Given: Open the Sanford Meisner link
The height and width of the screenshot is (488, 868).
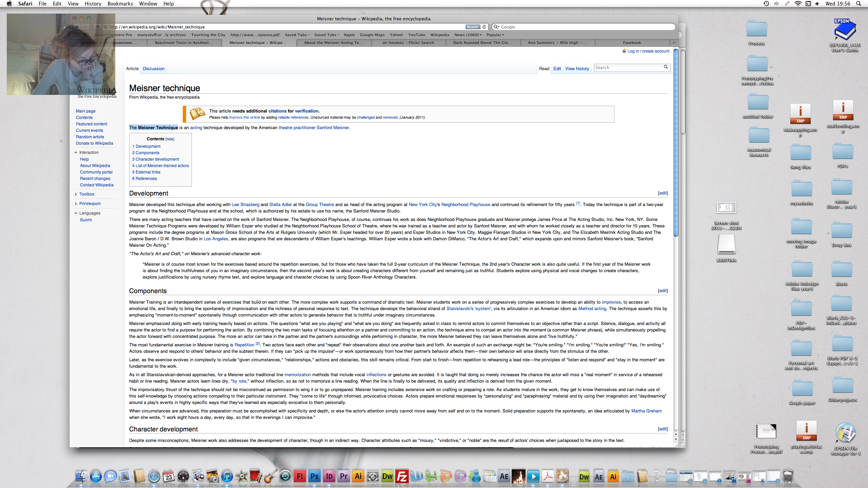Looking at the screenshot, I should (x=332, y=127).
